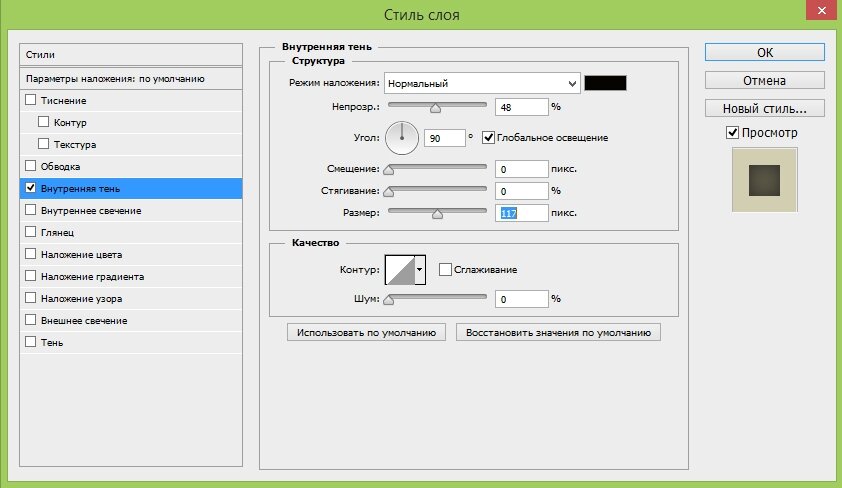Enable Внутреннее свечение checkbox

tap(31, 210)
